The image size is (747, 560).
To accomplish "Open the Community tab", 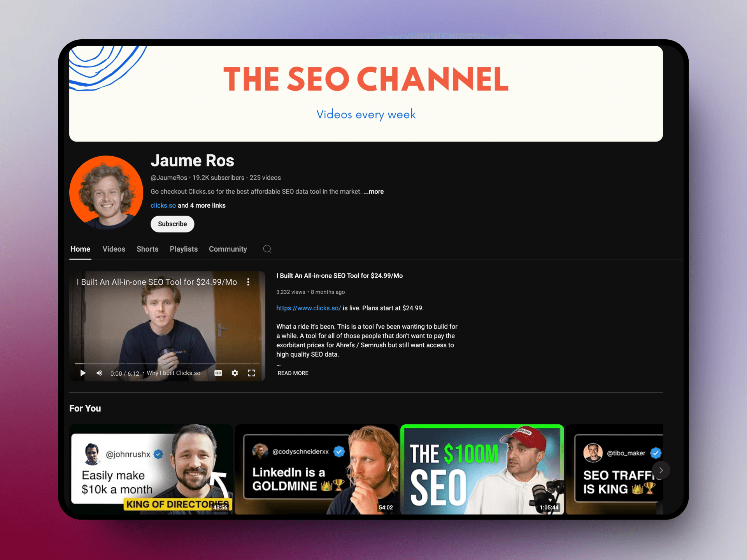I will click(x=228, y=249).
